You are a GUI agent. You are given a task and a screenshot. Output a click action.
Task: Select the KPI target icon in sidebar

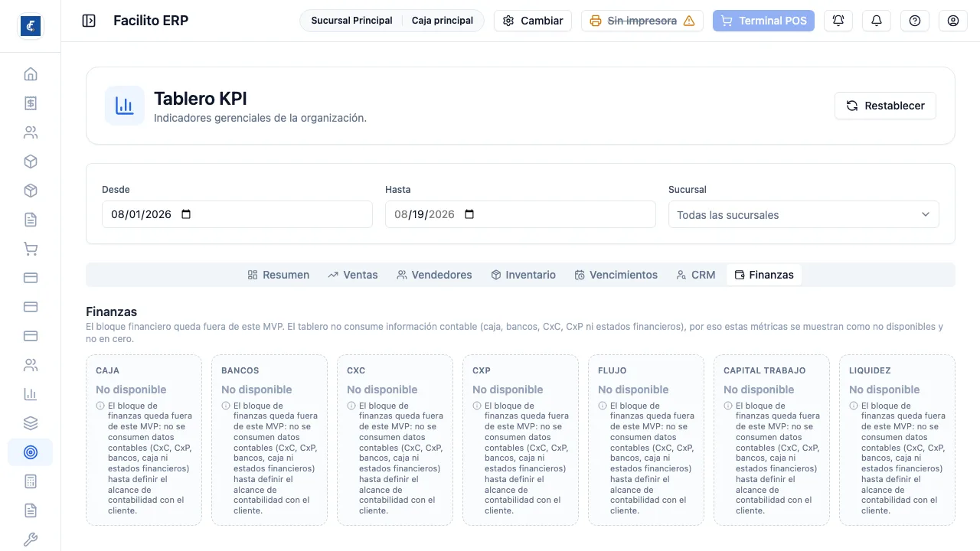(x=31, y=452)
